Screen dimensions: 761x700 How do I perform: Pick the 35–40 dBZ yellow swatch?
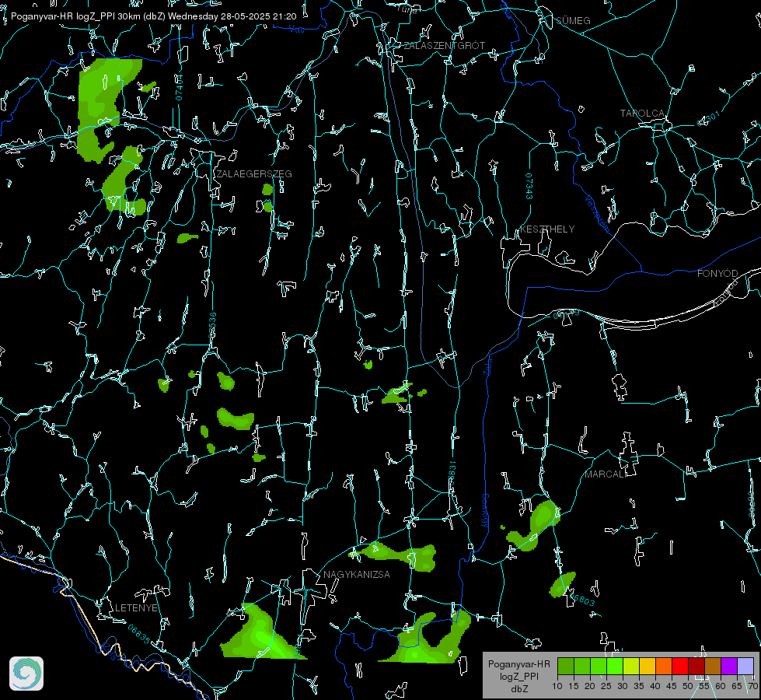[x=648, y=666]
